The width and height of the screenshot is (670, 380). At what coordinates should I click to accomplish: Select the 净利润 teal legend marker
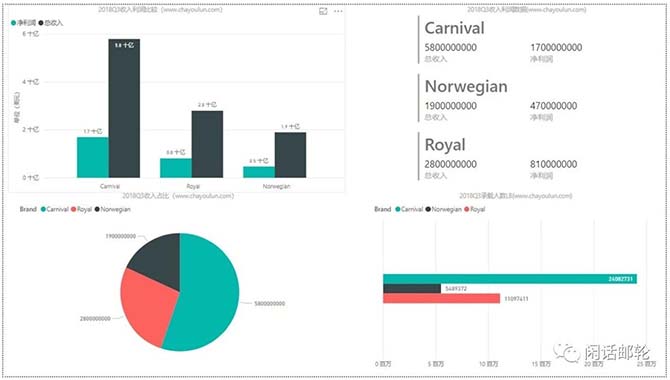click(x=14, y=23)
